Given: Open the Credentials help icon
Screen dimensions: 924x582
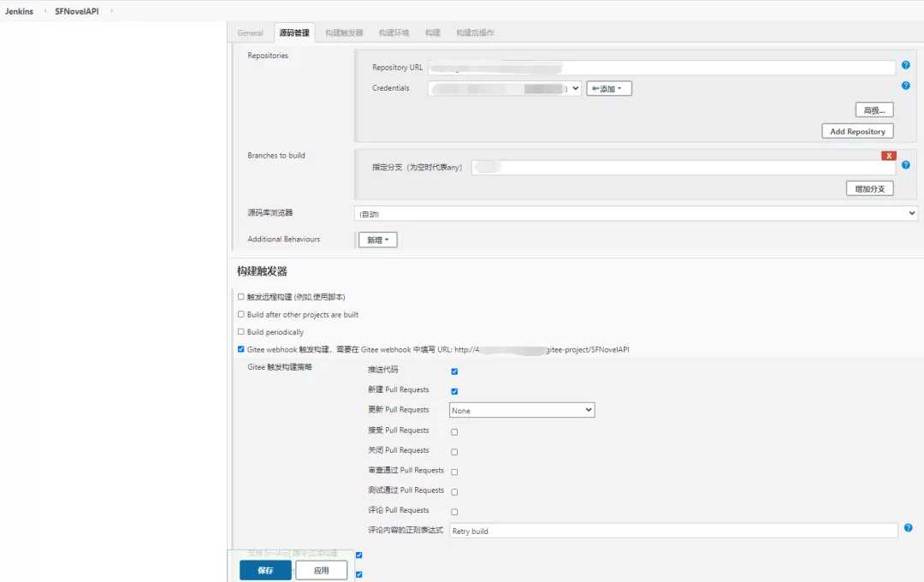Looking at the screenshot, I should point(904,86).
